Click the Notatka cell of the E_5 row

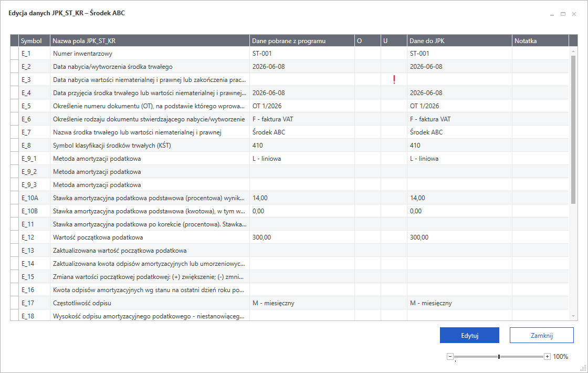[x=540, y=106]
